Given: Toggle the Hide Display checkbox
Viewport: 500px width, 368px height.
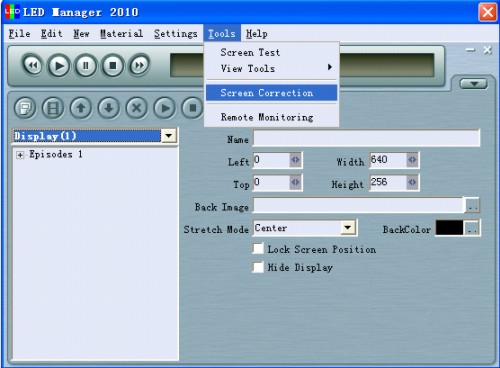Looking at the screenshot, I should [x=258, y=267].
